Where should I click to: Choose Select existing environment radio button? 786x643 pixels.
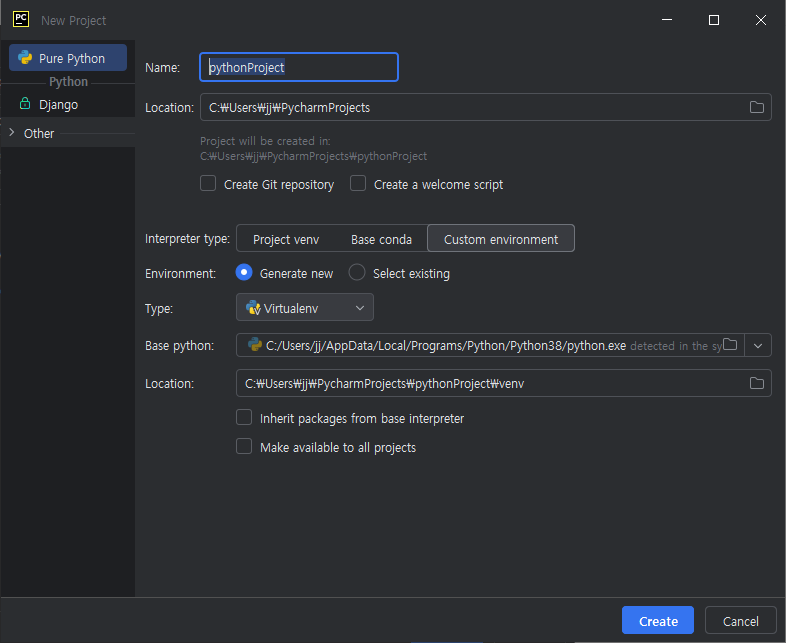(357, 273)
